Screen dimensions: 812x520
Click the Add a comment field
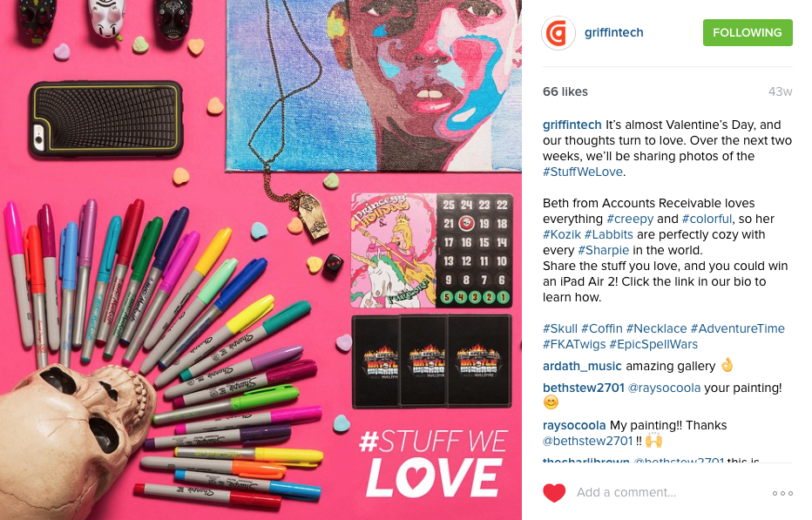668,492
